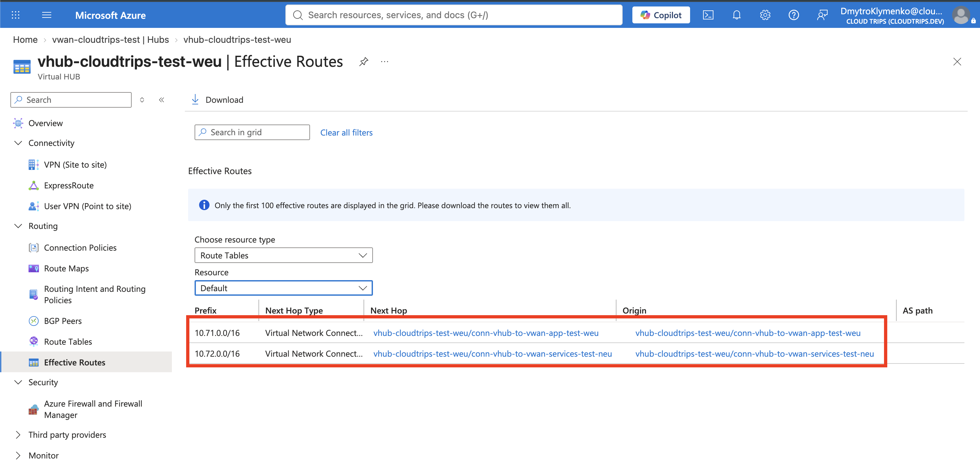Click the Route Tables icon in sidebar
The image size is (980, 476).
pyautogui.click(x=33, y=341)
